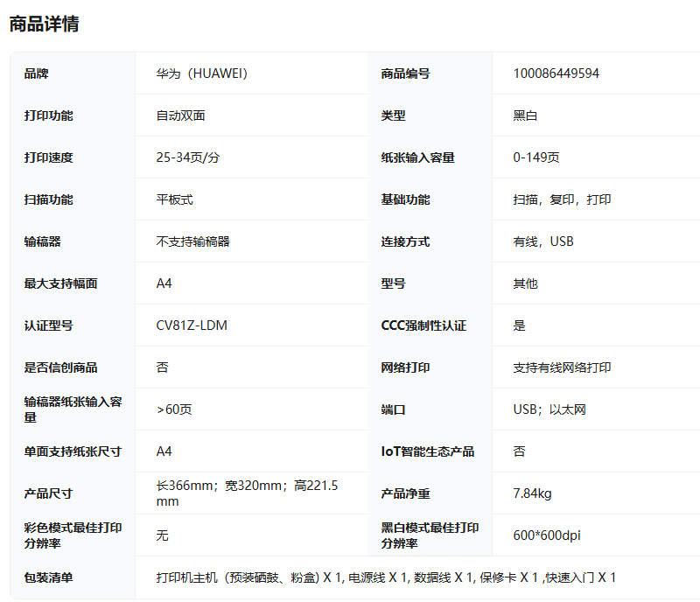Select the 平板式 scan value

point(174,199)
